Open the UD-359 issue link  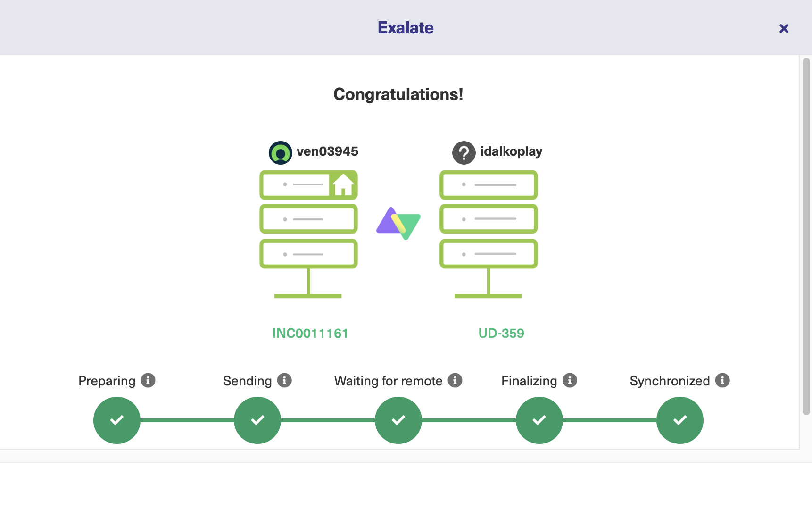[501, 333]
